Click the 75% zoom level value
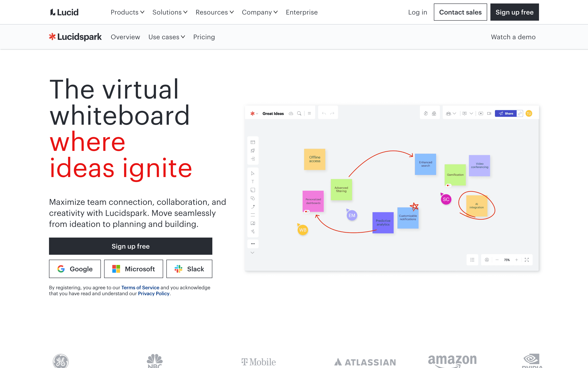The width and height of the screenshot is (588, 368). 507,260
